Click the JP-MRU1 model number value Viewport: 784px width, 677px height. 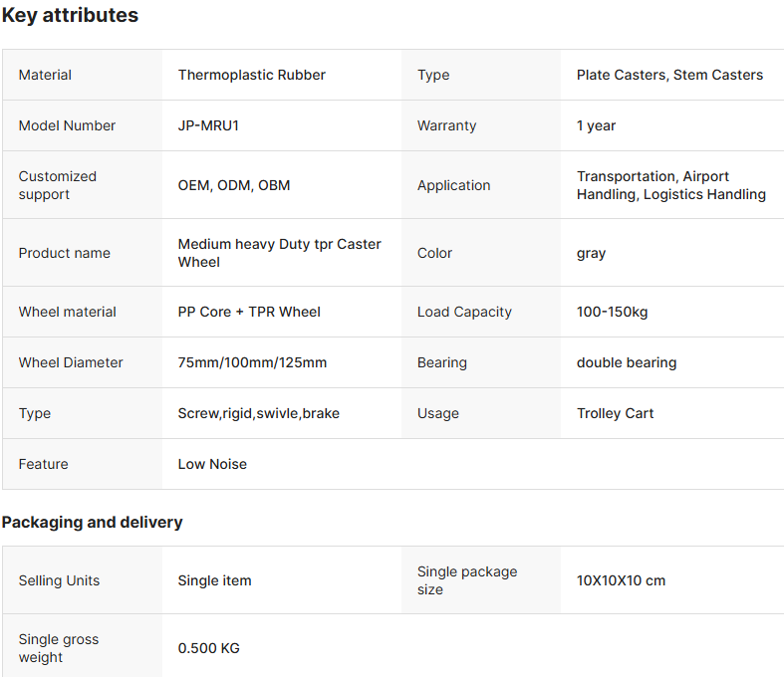coord(208,125)
